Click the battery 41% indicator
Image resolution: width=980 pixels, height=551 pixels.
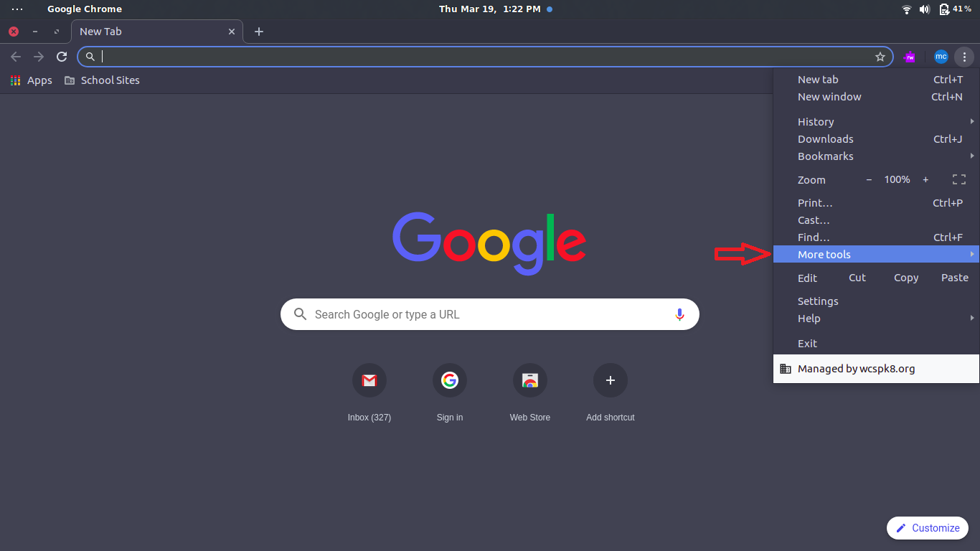pos(955,9)
